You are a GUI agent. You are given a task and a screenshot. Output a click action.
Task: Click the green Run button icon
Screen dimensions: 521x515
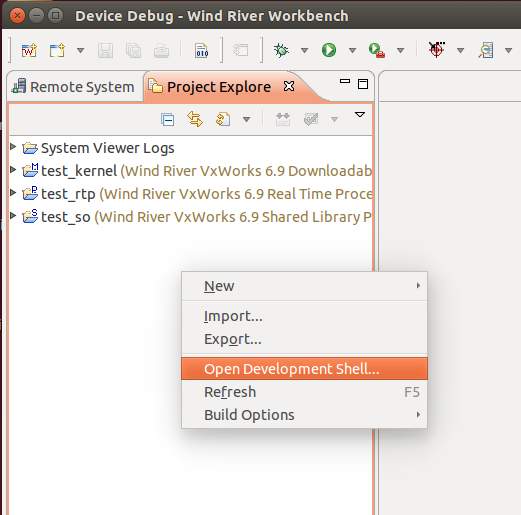tap(329, 50)
